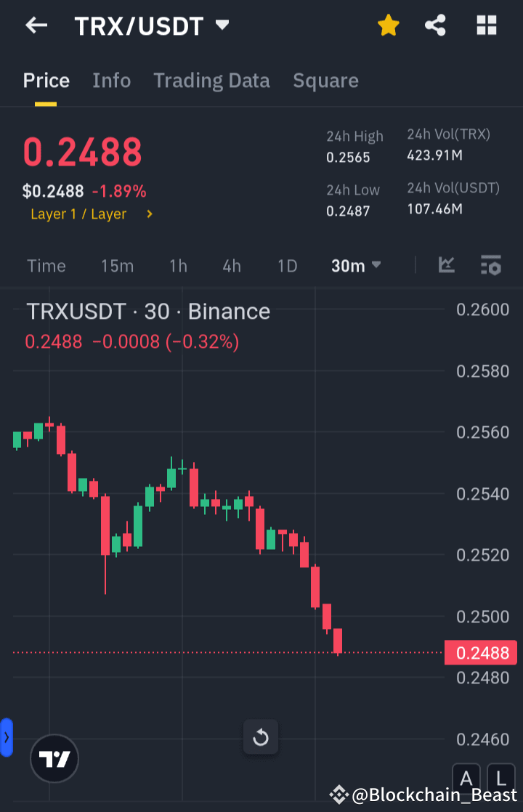Select the 4h timeframe option
The image size is (523, 812).
coord(231,266)
